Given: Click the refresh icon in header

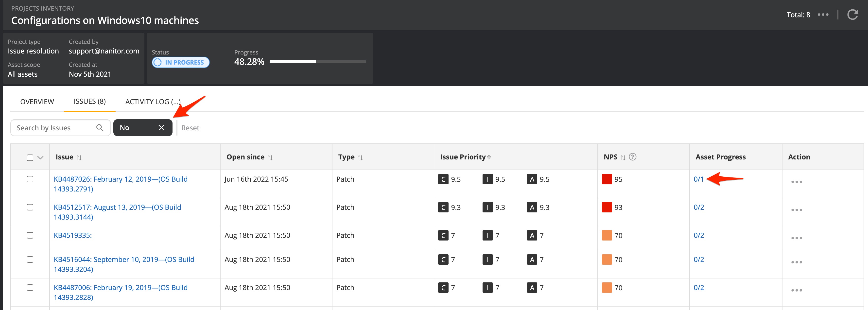Looking at the screenshot, I should point(852,15).
